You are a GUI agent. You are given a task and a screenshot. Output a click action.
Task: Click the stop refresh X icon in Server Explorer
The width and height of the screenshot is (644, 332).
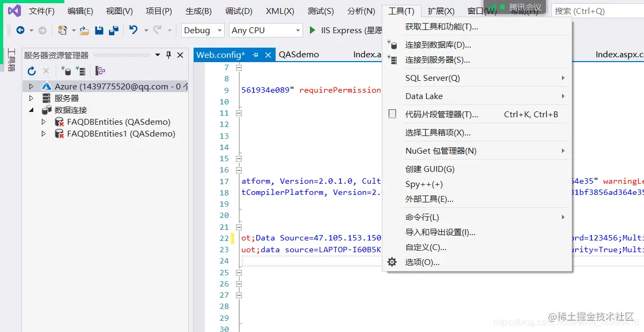point(46,71)
